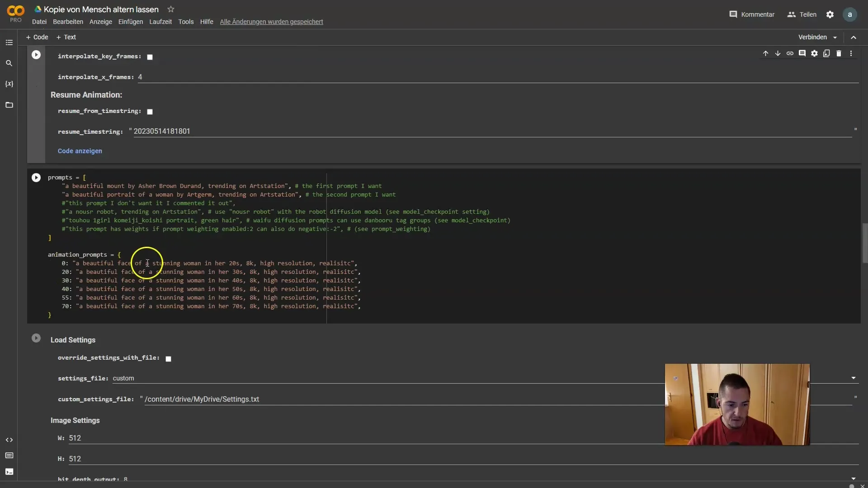Click Code anzeigen link
868x488 pixels.
coord(80,151)
